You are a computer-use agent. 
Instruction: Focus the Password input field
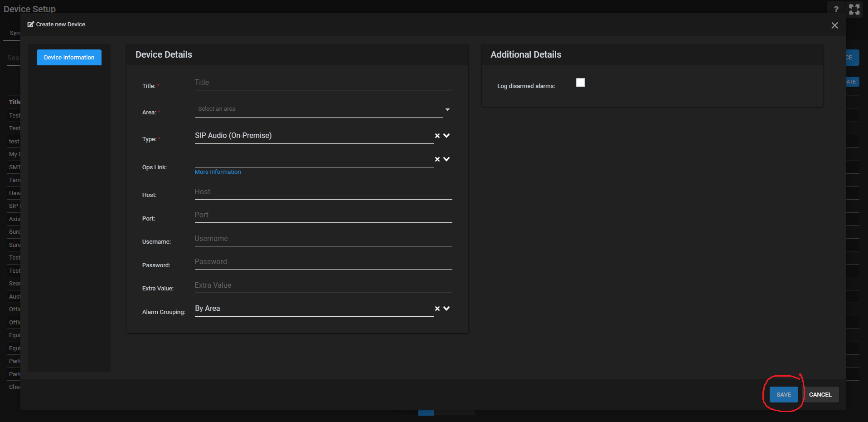click(x=323, y=262)
